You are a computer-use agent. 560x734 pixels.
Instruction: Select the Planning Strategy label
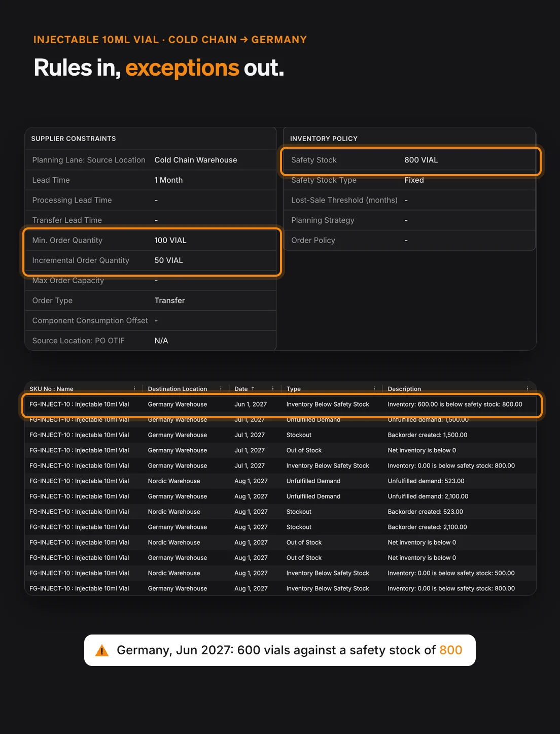pos(323,220)
